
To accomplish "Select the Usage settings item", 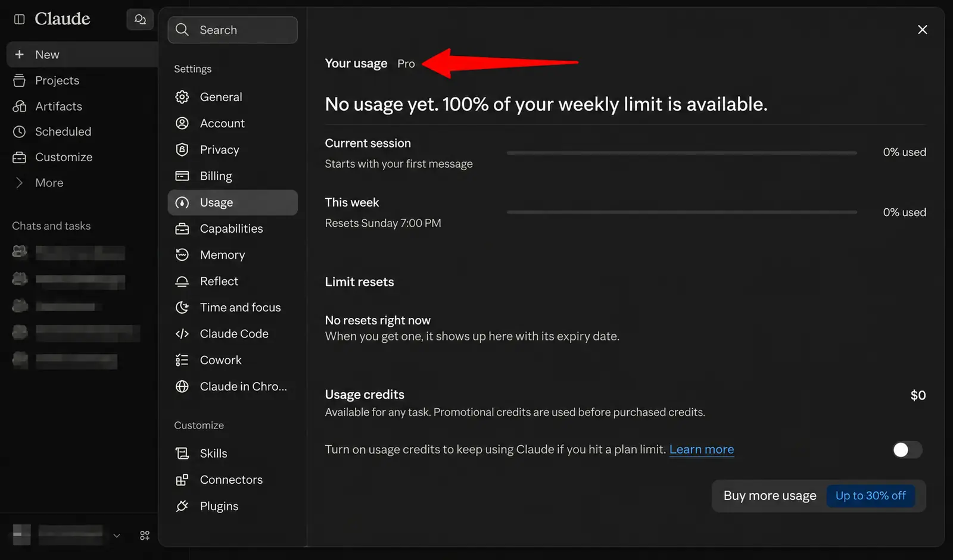I will [x=232, y=202].
